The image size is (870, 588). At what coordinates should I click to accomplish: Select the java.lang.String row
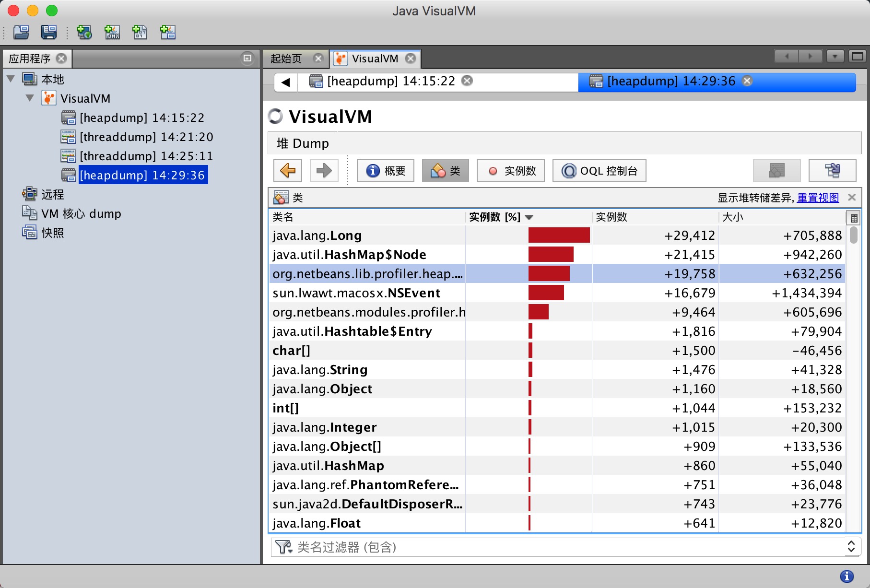[557, 369]
